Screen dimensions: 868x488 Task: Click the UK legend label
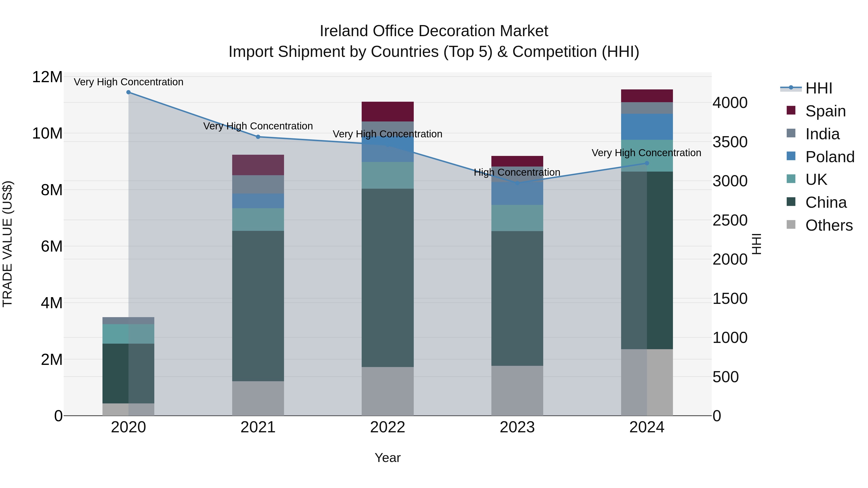(816, 180)
